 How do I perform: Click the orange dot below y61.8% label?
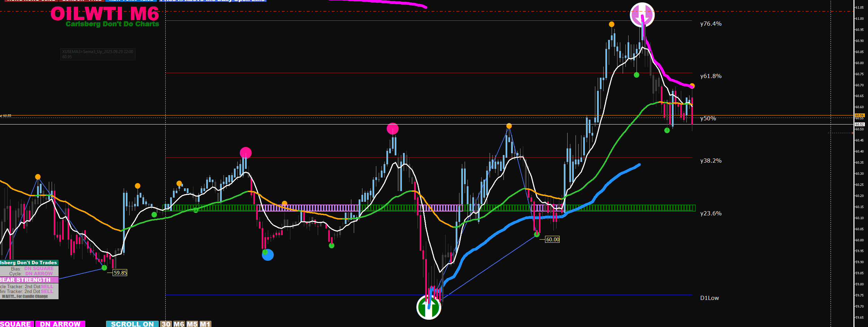pos(692,86)
